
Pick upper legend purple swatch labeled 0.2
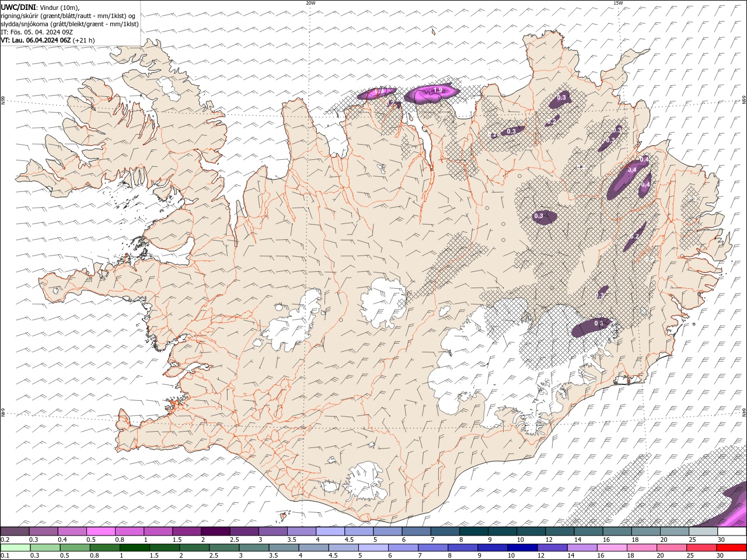(x=15, y=531)
